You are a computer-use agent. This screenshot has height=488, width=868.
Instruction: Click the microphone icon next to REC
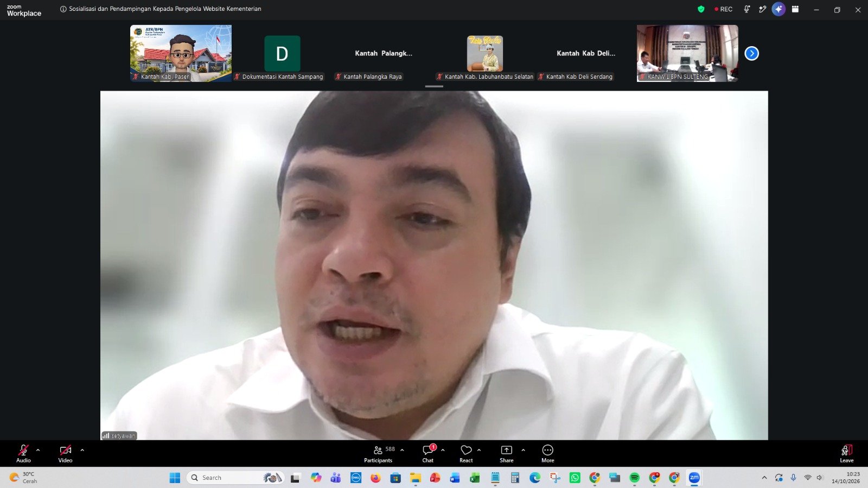(747, 9)
